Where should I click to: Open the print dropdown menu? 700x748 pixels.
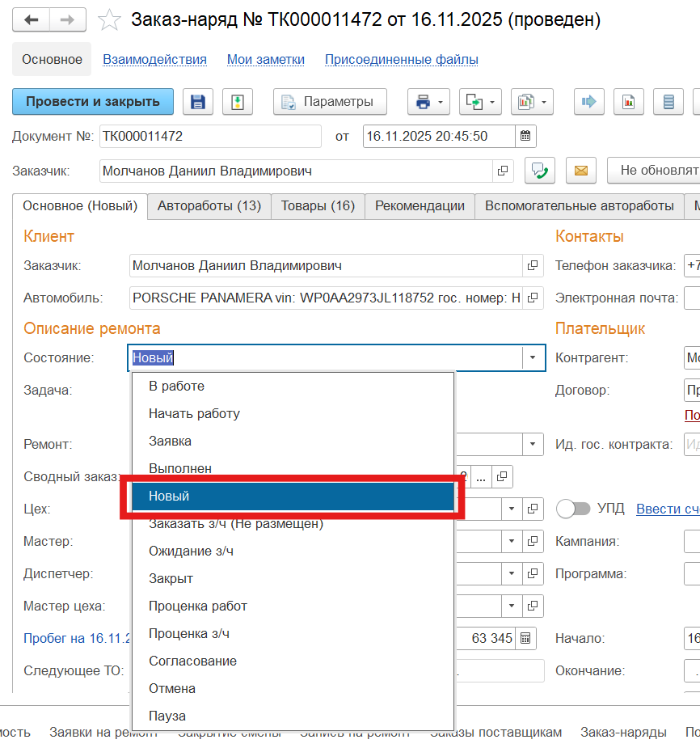[x=428, y=102]
